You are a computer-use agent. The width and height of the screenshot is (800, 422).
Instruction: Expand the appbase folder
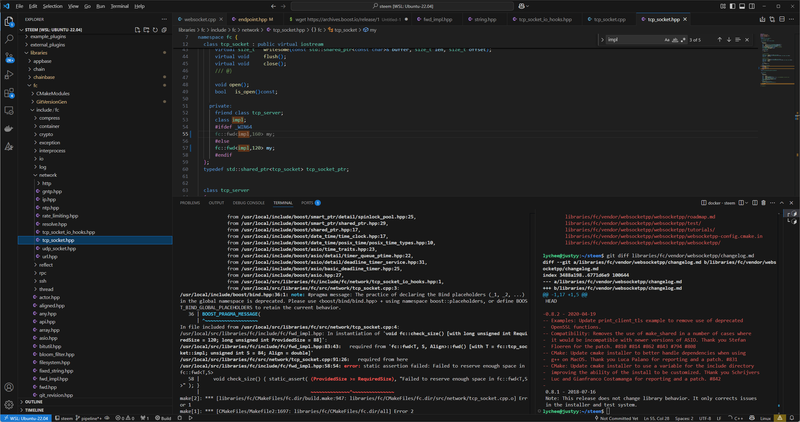point(95,61)
